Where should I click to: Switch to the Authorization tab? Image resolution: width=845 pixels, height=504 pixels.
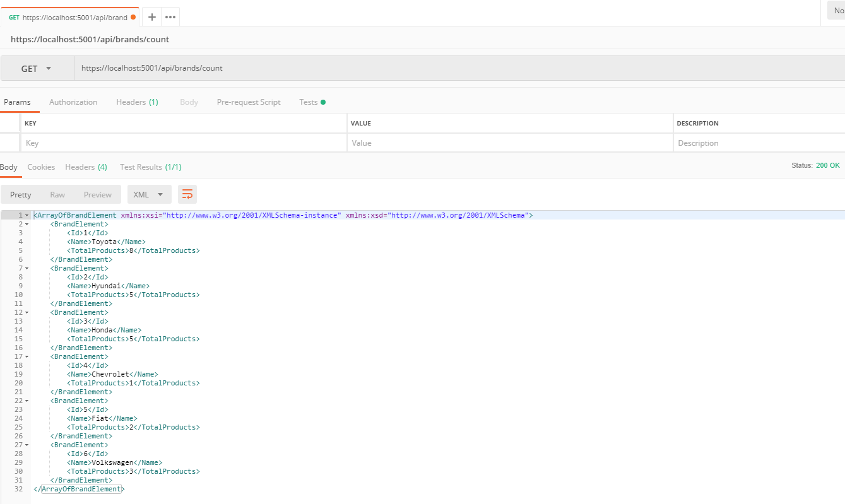pyautogui.click(x=73, y=102)
